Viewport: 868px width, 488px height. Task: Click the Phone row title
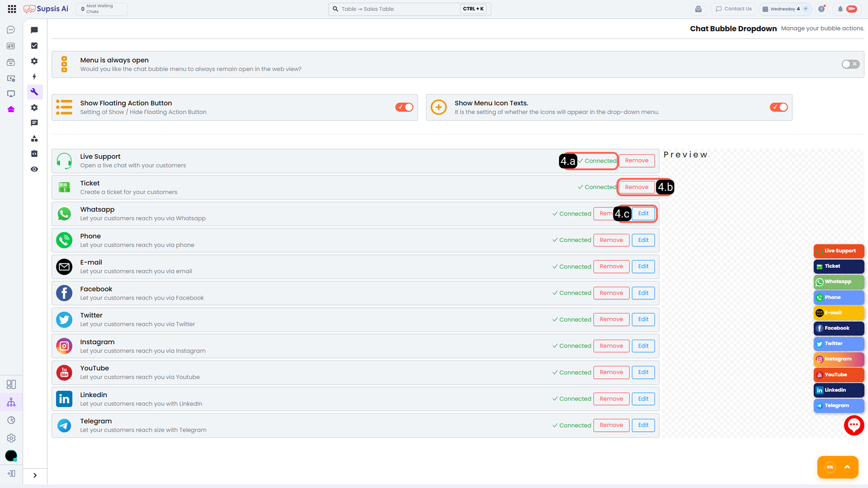90,236
